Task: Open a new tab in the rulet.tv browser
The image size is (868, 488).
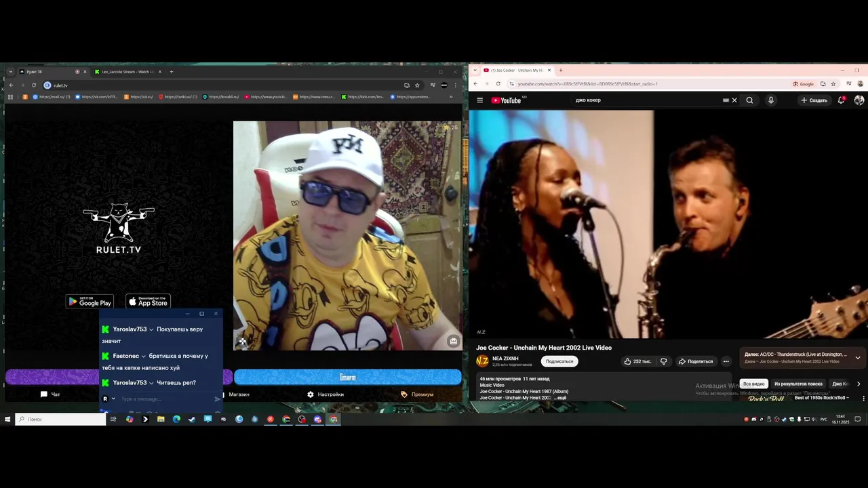Action: [x=171, y=72]
